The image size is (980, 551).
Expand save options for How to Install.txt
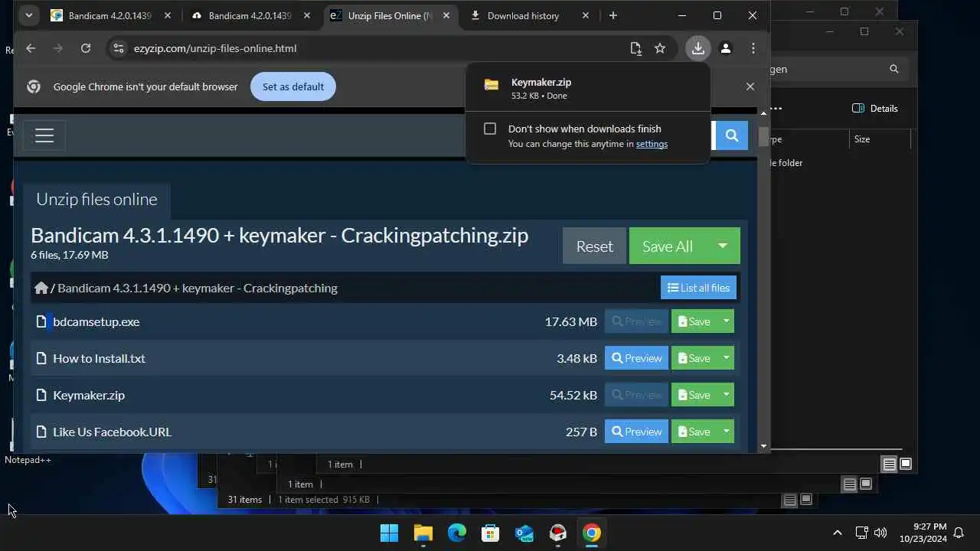coord(726,358)
